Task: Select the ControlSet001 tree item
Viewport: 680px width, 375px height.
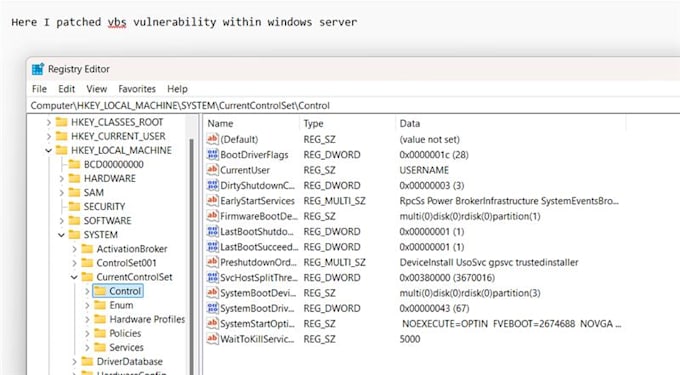Action: click(x=126, y=263)
